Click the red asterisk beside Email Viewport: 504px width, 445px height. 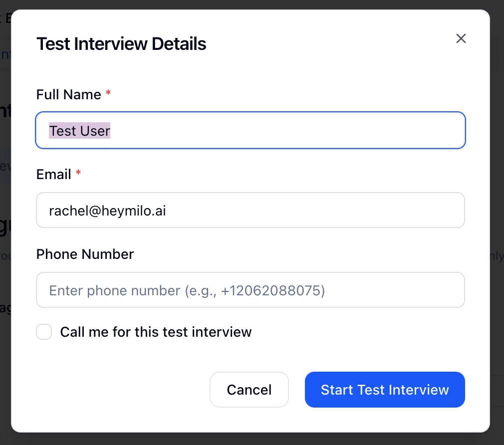pos(78,174)
